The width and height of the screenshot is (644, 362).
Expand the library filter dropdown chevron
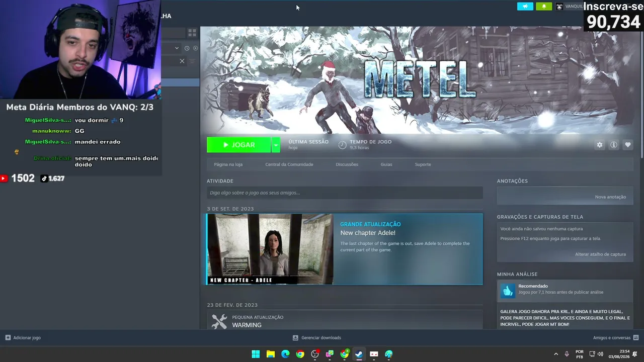coord(177,48)
